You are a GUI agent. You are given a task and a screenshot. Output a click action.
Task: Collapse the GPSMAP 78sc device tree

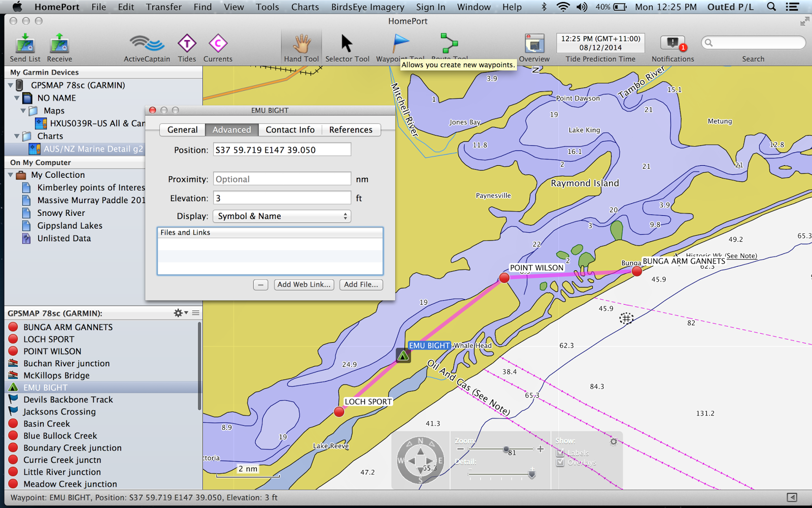click(11, 85)
